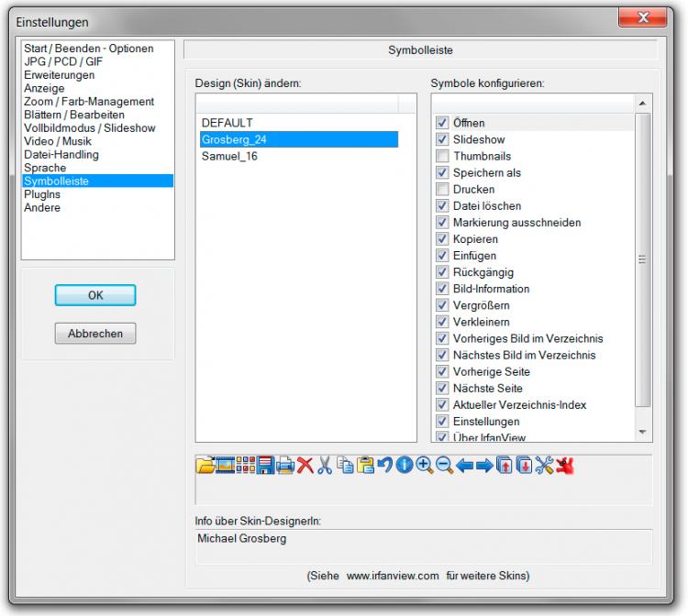Screen dimensions: 688x616
Task: Click the symbol list scrollbar down arrow
Action: click(643, 432)
